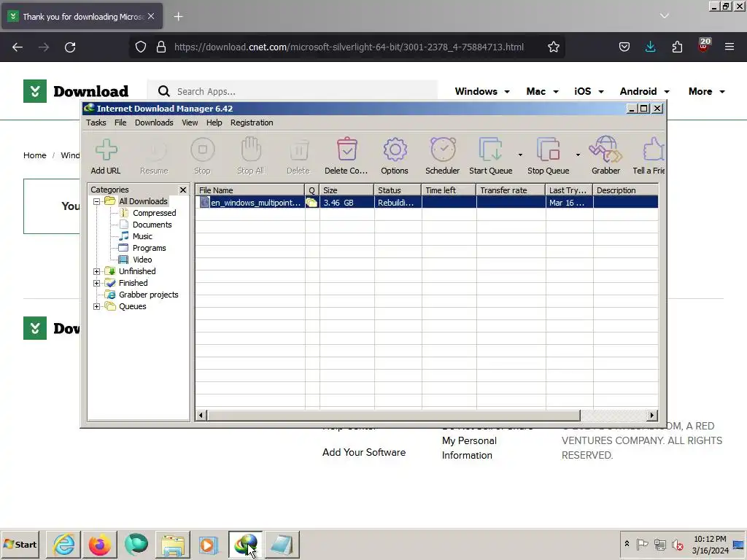Sort by Description column header
This screenshot has height=560, width=747.
click(625, 190)
